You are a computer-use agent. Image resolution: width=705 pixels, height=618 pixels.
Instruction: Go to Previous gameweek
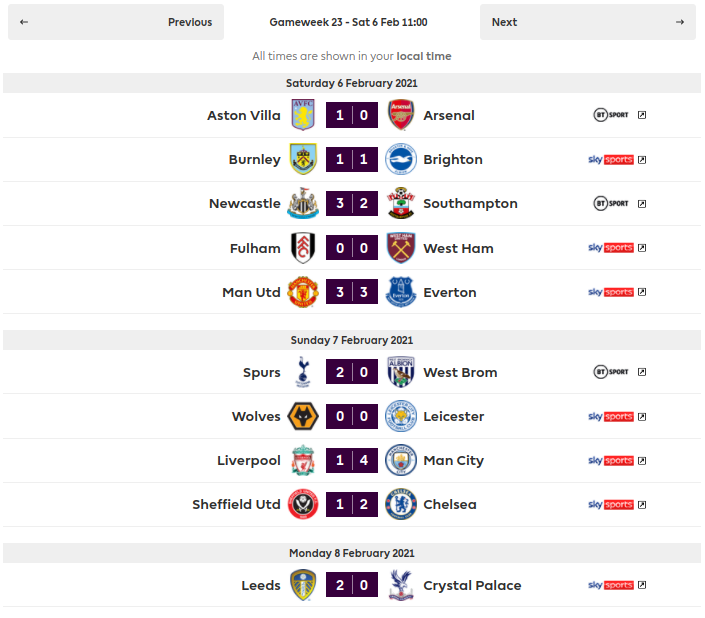tap(116, 22)
